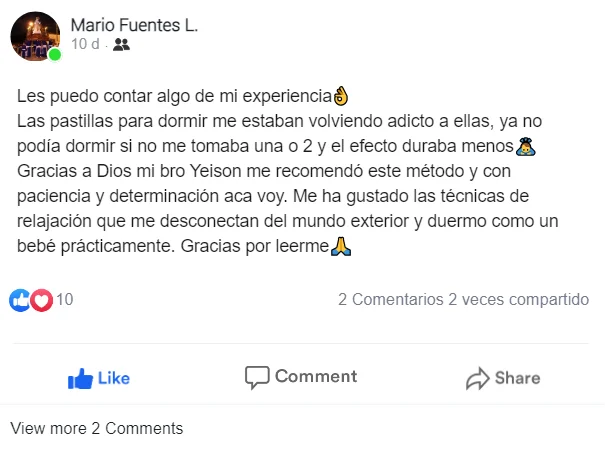The width and height of the screenshot is (605, 450).
Task: Open the reaction count of 10
Action: [64, 299]
